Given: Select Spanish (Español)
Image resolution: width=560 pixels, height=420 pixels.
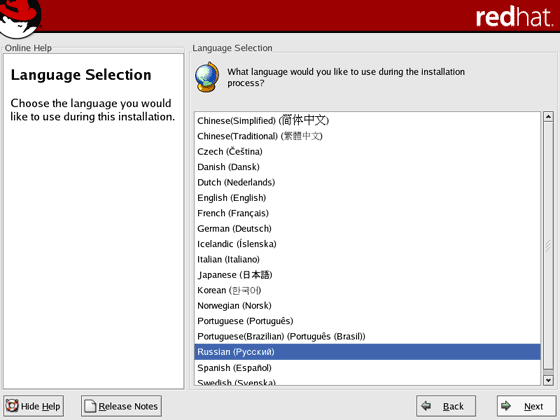Looking at the screenshot, I should (368, 368).
